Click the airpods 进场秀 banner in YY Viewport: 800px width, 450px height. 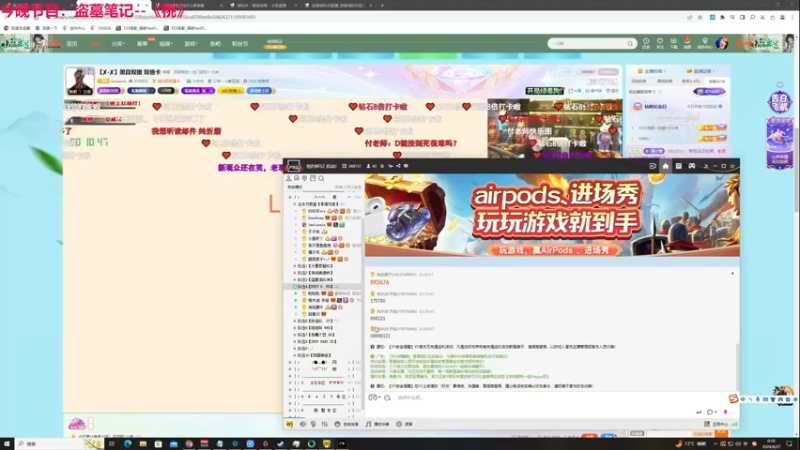click(552, 215)
